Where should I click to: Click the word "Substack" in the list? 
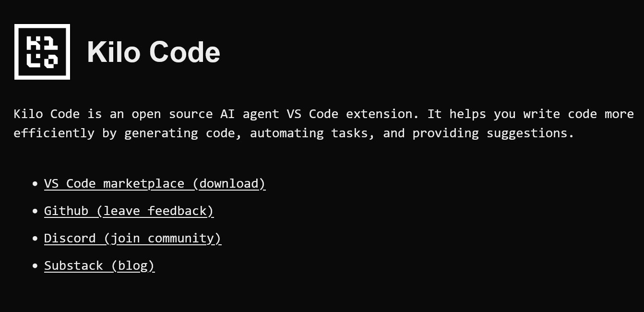click(x=73, y=265)
